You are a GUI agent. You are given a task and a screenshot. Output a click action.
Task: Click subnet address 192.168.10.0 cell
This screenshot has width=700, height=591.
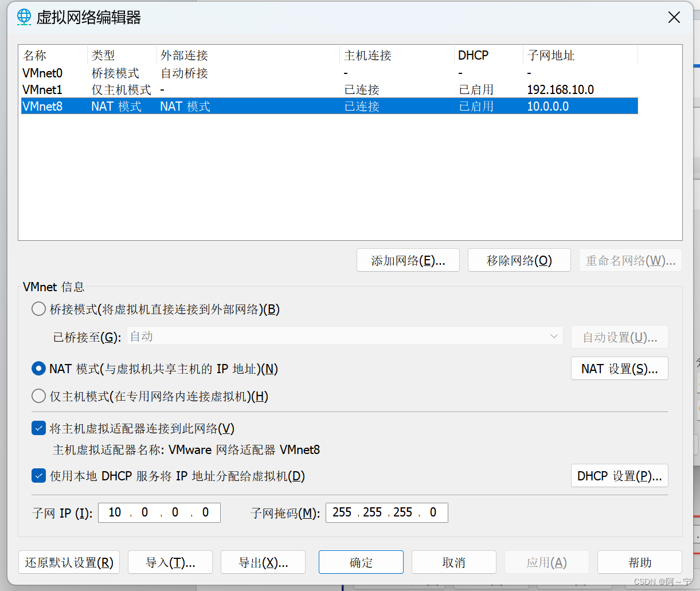pyautogui.click(x=561, y=90)
